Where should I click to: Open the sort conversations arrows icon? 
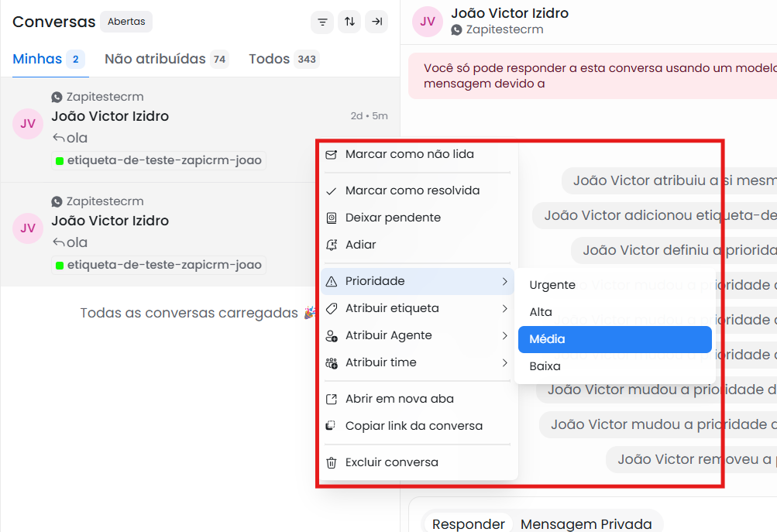pyautogui.click(x=349, y=22)
